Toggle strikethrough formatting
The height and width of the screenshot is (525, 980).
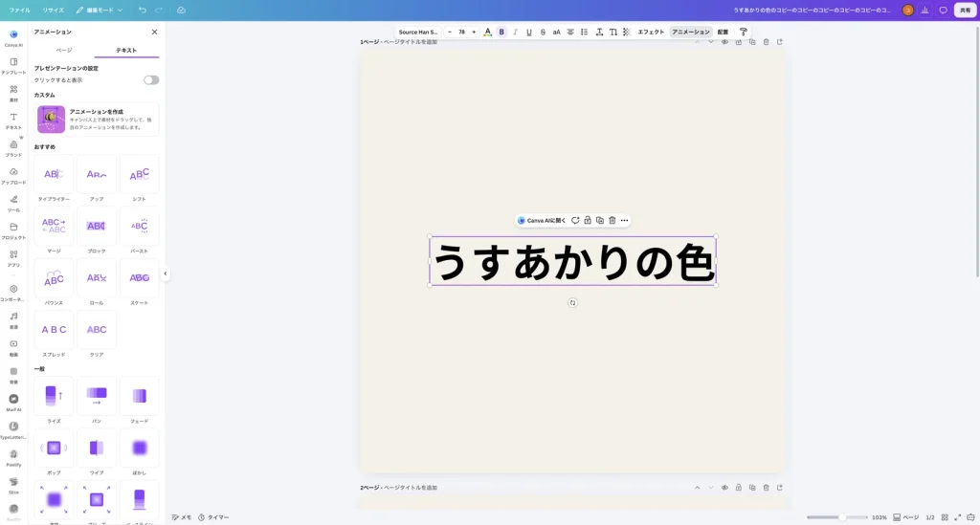[x=543, y=32]
